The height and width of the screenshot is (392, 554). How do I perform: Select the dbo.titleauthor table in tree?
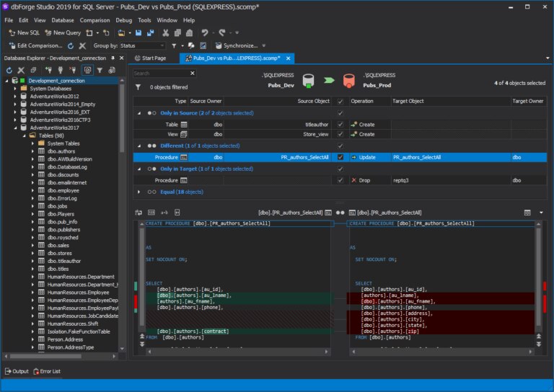(x=64, y=261)
